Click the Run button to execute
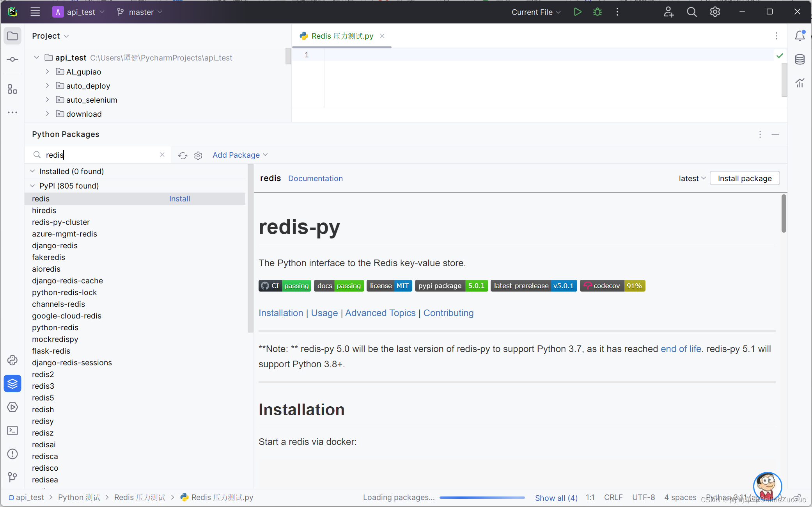812x507 pixels. (578, 12)
